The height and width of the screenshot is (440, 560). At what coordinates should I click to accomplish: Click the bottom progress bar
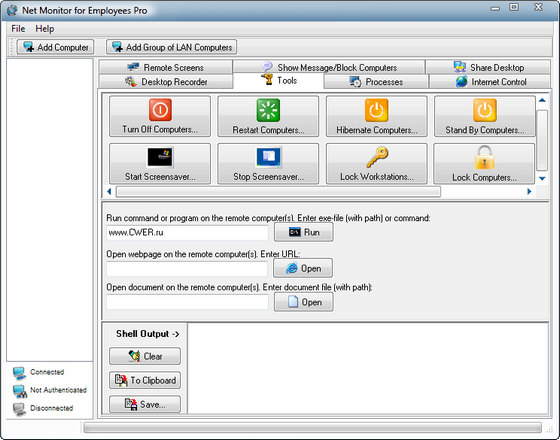(x=312, y=428)
